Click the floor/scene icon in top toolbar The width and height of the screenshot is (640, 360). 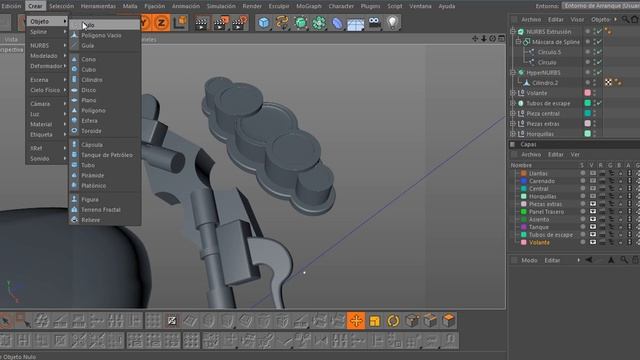pos(356,24)
